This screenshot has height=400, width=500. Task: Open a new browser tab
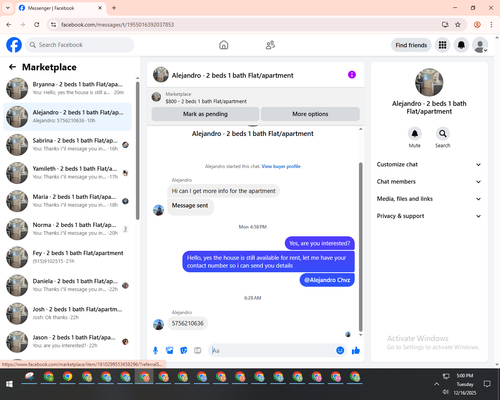coord(114,8)
